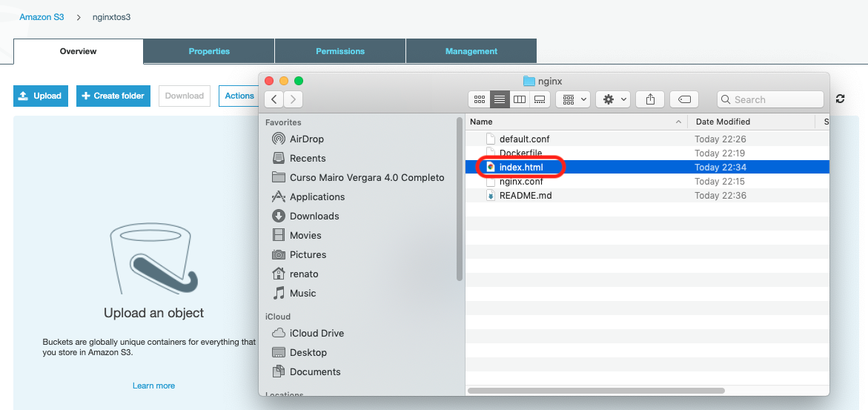Open the renato home folder

[295, 274]
